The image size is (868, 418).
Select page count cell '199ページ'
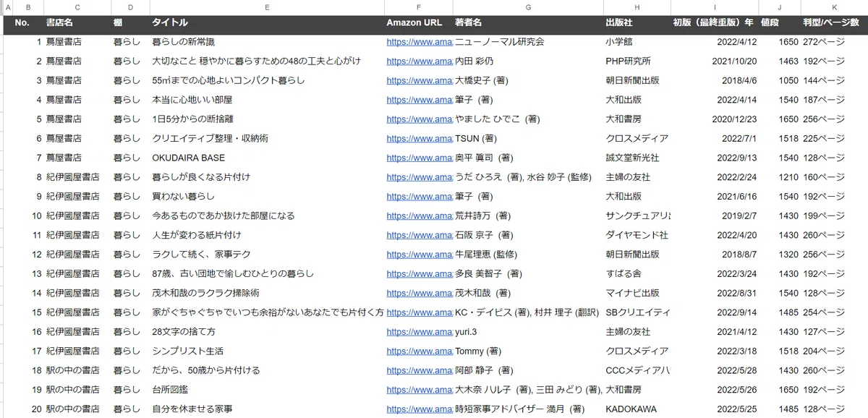coord(834,216)
